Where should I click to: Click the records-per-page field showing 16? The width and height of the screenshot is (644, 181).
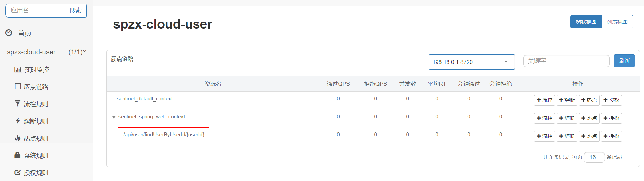click(x=594, y=157)
